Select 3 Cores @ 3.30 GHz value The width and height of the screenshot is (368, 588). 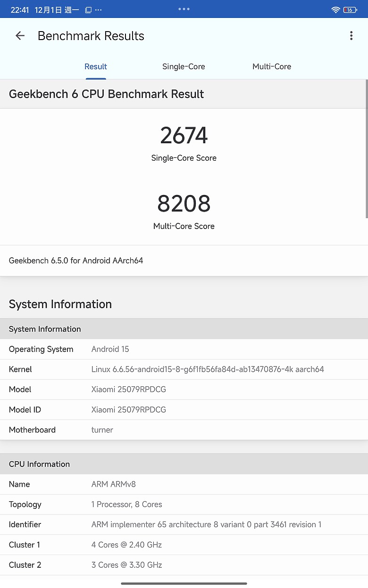point(126,565)
